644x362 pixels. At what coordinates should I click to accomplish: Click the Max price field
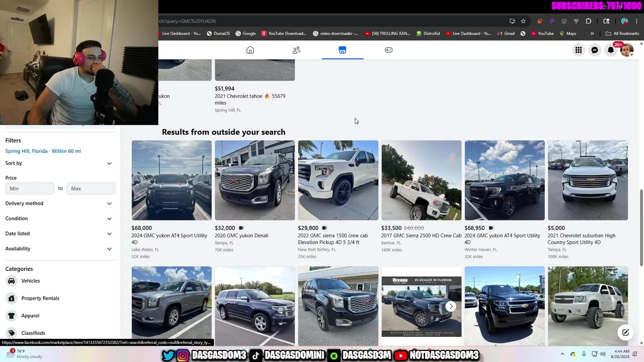pos(91,189)
